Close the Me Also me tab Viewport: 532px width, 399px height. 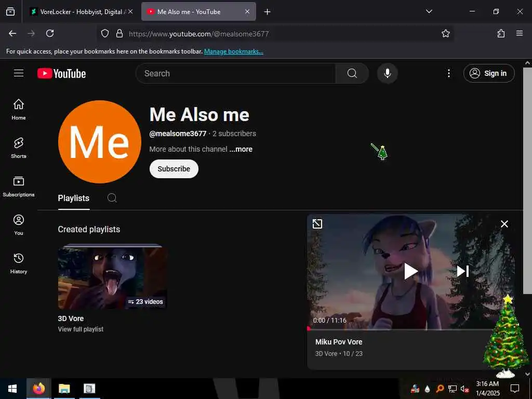tap(247, 11)
